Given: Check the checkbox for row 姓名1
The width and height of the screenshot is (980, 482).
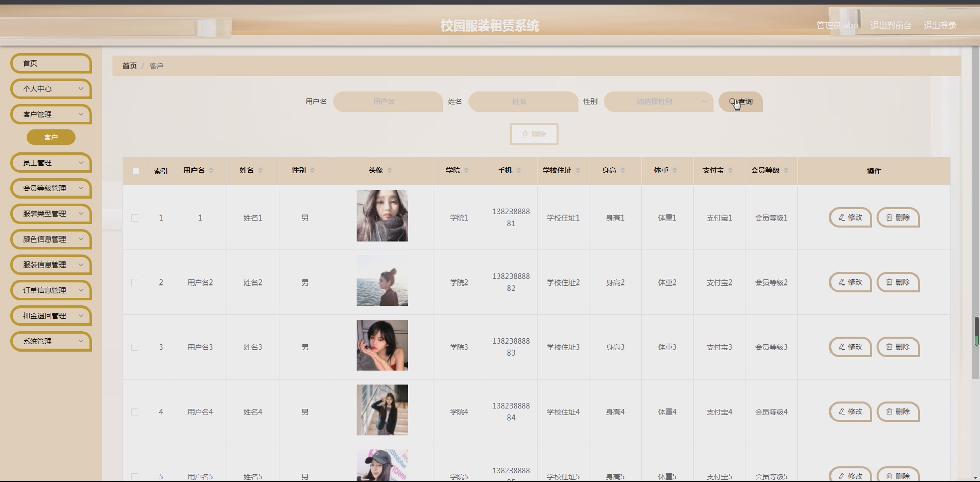Looking at the screenshot, I should coord(135,218).
